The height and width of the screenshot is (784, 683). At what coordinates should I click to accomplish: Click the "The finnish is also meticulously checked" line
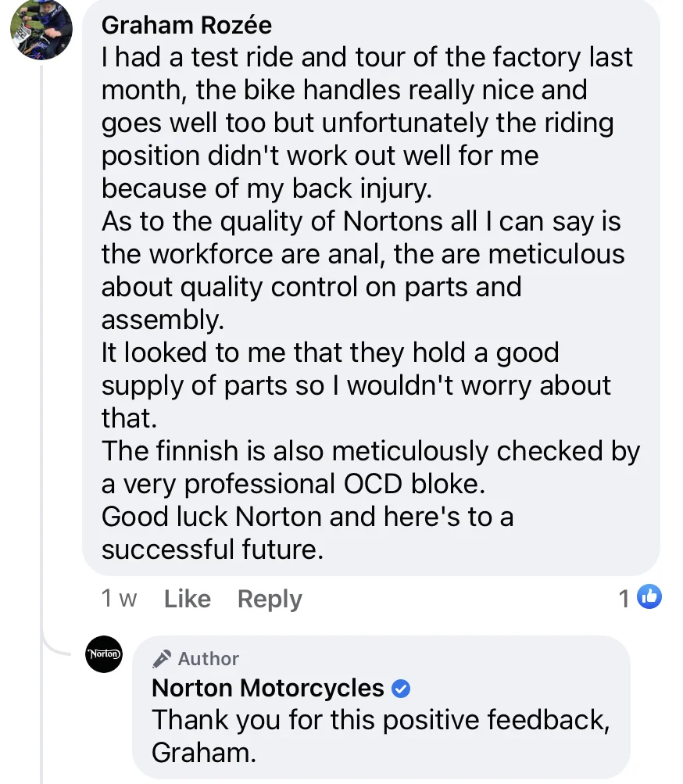click(x=370, y=451)
